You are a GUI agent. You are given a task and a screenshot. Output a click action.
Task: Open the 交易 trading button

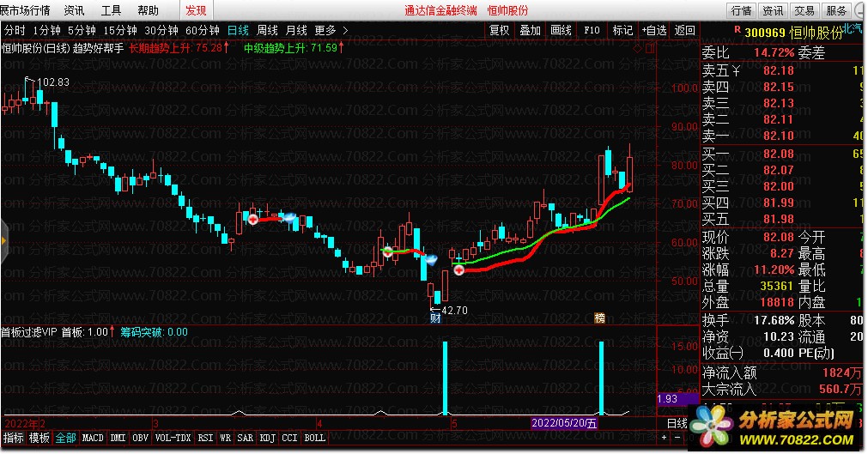(x=804, y=10)
